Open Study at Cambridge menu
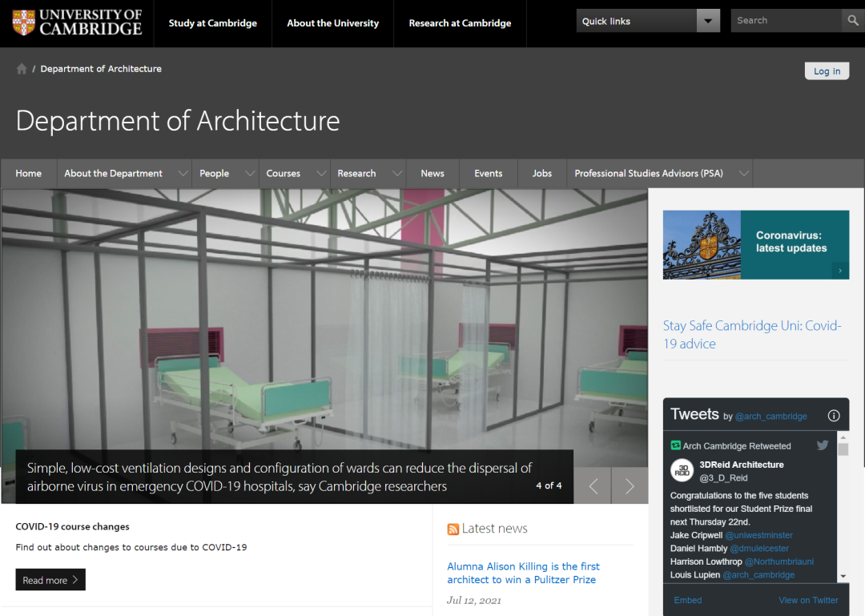 213,23
